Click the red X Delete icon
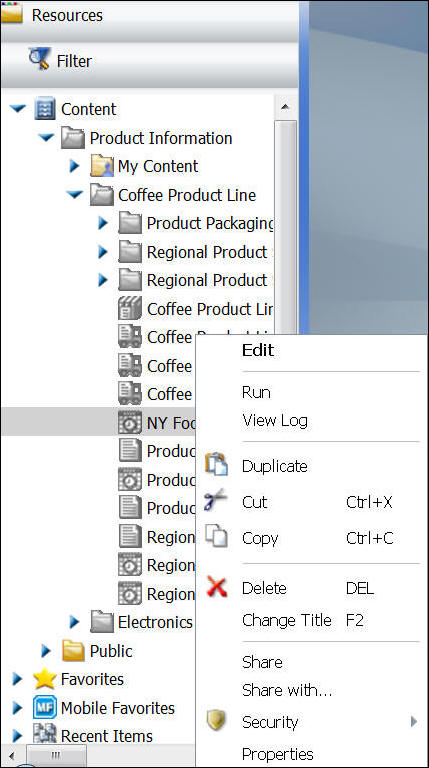The image size is (429, 768). (x=216, y=587)
